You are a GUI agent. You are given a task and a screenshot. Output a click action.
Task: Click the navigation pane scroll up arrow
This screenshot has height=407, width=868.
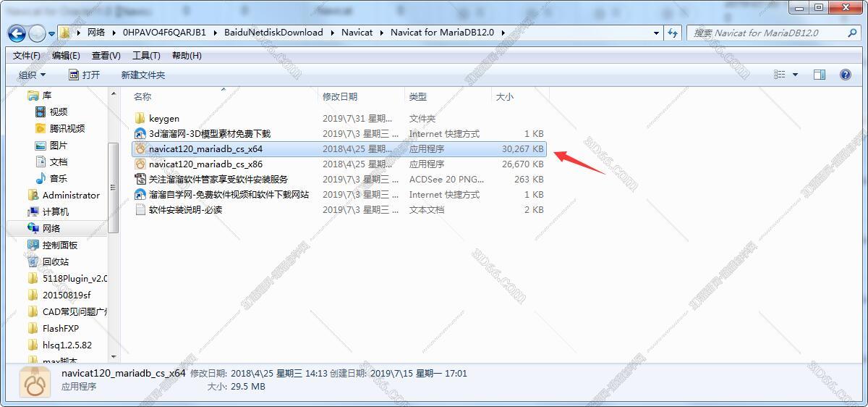(113, 94)
